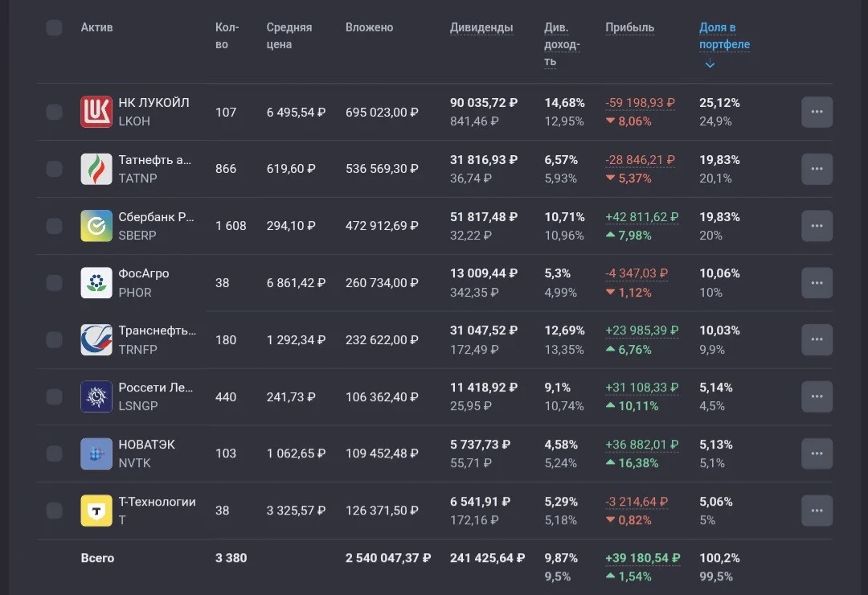
Task: Open the more-options menu for ФосАгро row
Action: click(x=817, y=282)
